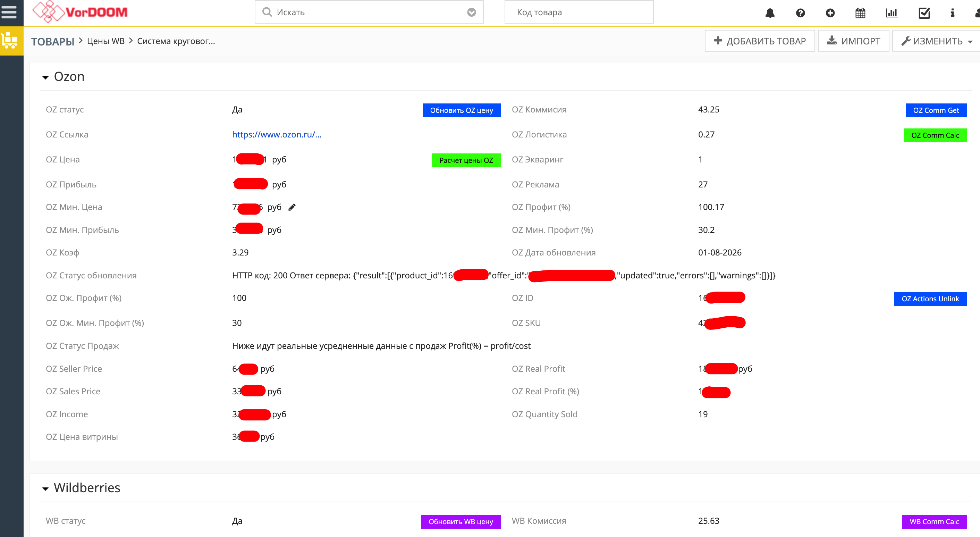Select OZ Коэф value 3.29
Screen dimensions: 980x537
pyautogui.click(x=240, y=253)
